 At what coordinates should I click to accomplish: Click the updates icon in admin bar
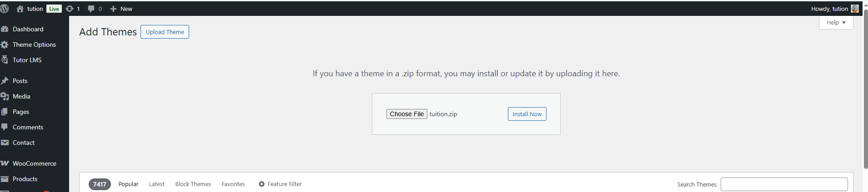point(70,9)
